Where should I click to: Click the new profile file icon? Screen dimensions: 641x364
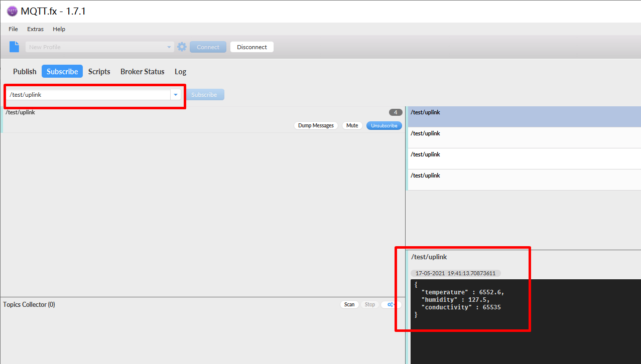point(15,47)
